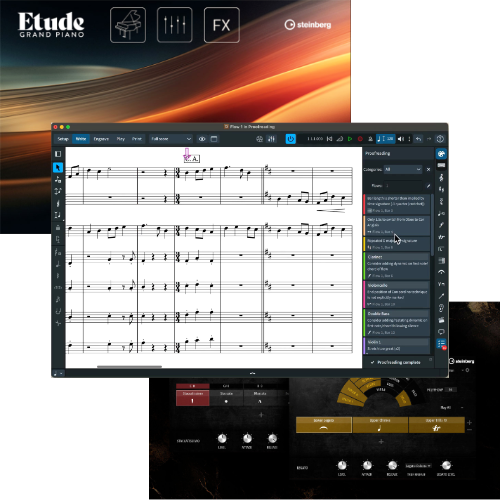Open the Proofreading checklist icon with red badge
Screen dimensions: 500x500
[441, 344]
